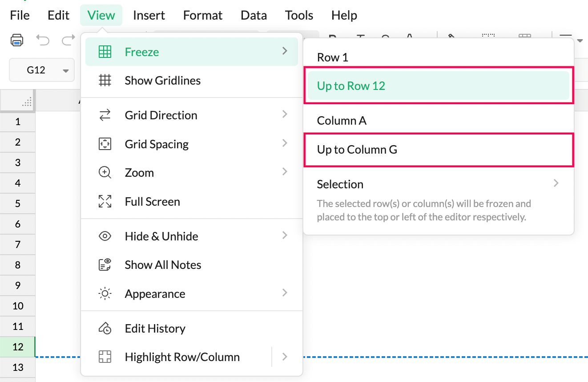The width and height of the screenshot is (588, 382).
Task: Click the Zoom magnifier icon
Action: coord(105,173)
